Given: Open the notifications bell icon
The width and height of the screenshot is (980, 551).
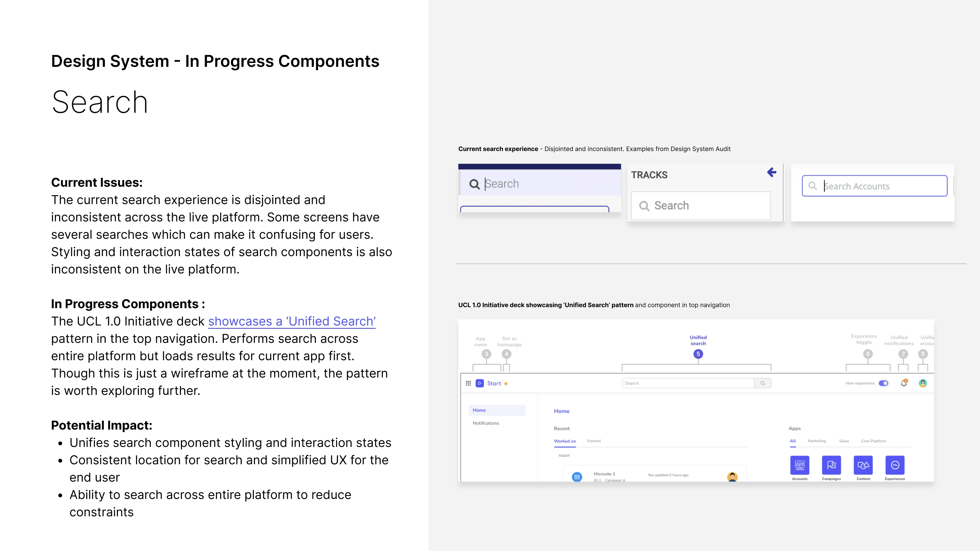Looking at the screenshot, I should [x=904, y=383].
